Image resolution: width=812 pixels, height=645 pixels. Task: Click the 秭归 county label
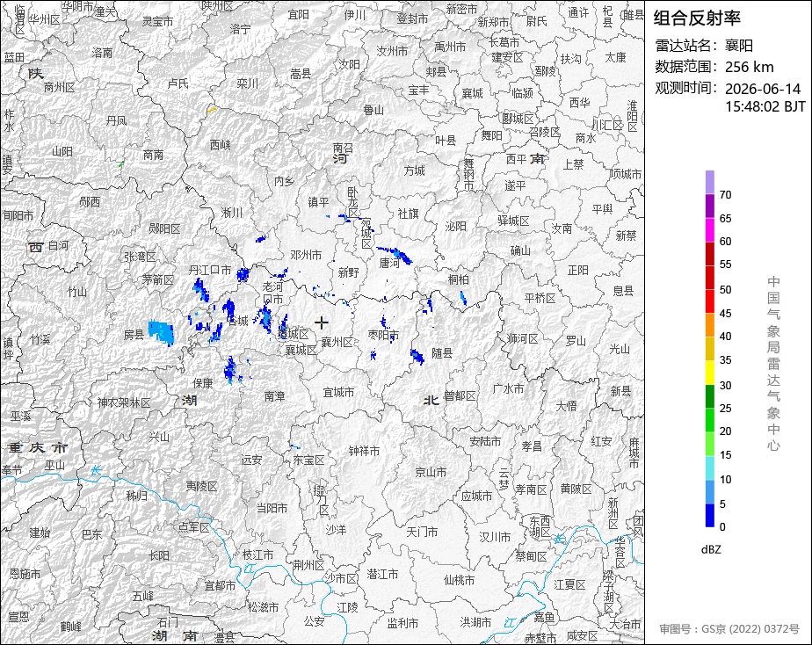[x=137, y=496]
